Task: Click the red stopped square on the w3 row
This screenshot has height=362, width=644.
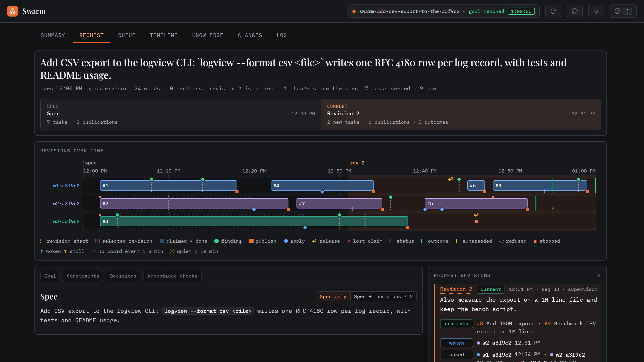Action: tap(476, 222)
